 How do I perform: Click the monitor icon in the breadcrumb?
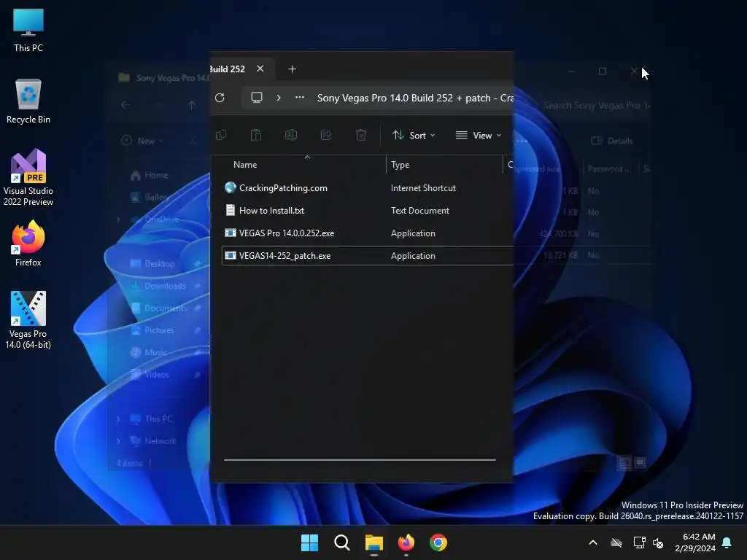click(x=257, y=98)
